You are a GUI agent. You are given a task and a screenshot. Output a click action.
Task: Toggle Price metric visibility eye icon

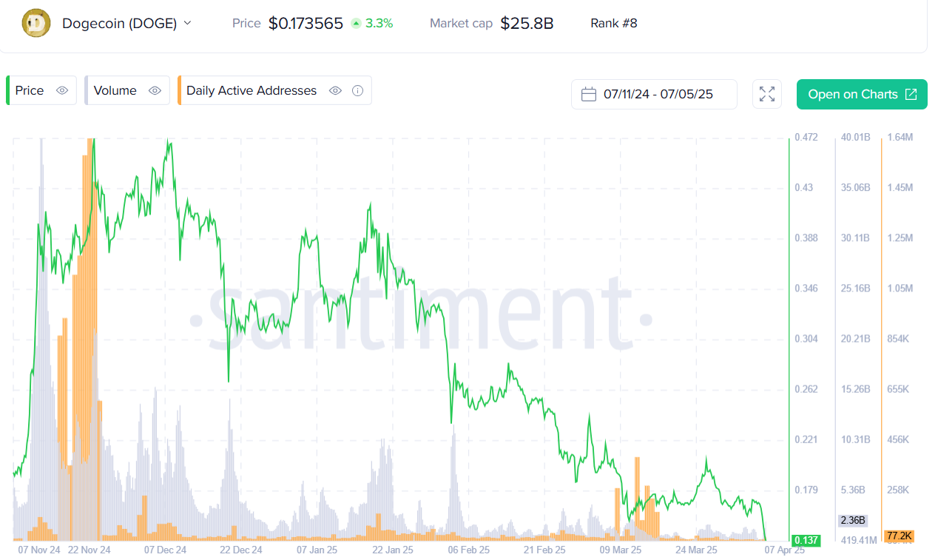62,90
